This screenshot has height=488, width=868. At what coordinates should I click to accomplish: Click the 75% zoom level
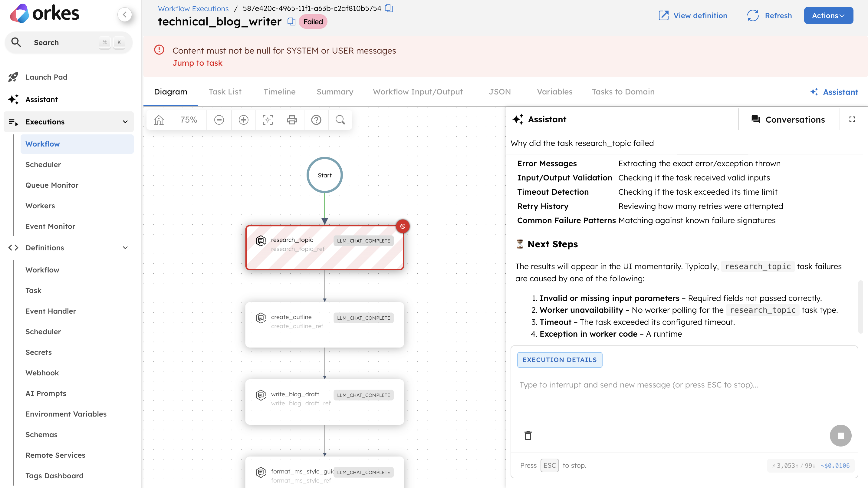pyautogui.click(x=188, y=120)
